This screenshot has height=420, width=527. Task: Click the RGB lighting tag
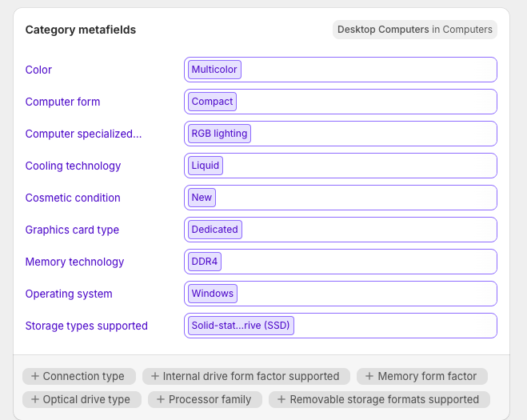219,134
